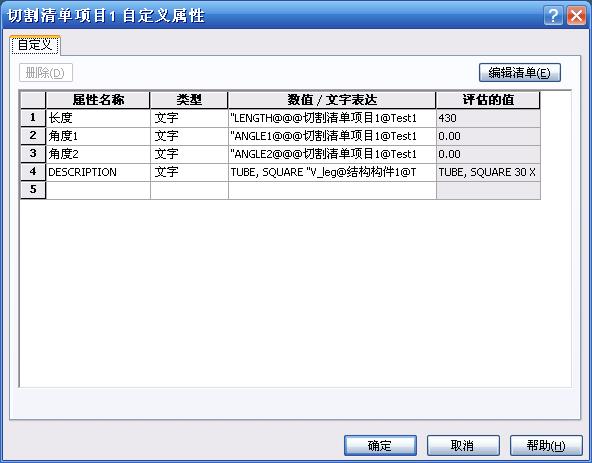Click empty value expression cell in row 5

click(x=332, y=191)
